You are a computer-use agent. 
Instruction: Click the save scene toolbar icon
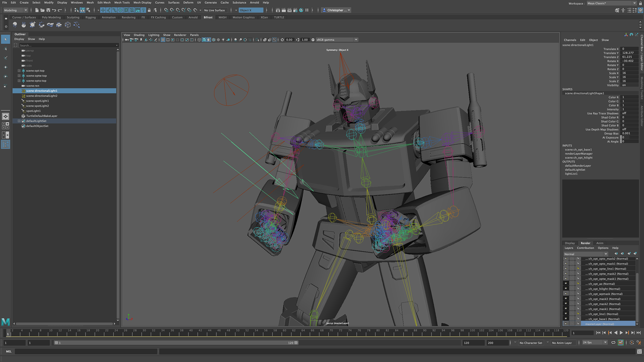tap(48, 10)
